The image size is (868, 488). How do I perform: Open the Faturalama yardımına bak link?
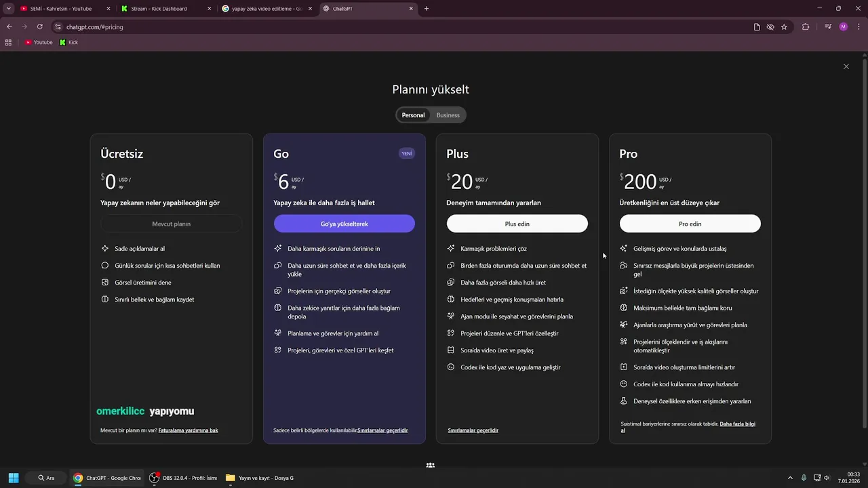coord(189,430)
